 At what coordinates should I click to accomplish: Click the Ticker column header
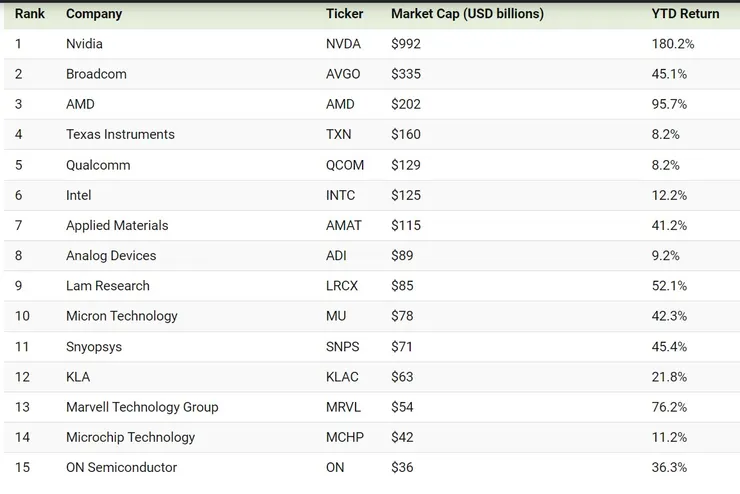pyautogui.click(x=345, y=14)
